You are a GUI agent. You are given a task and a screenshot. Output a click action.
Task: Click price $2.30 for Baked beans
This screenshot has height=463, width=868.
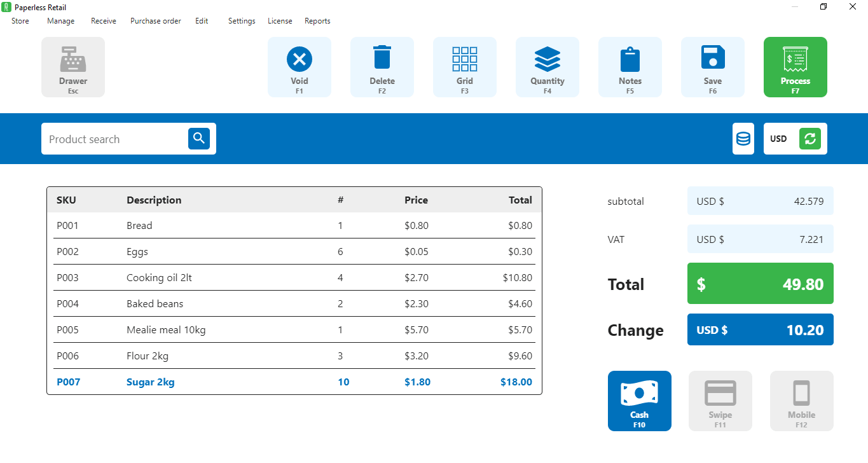click(417, 303)
